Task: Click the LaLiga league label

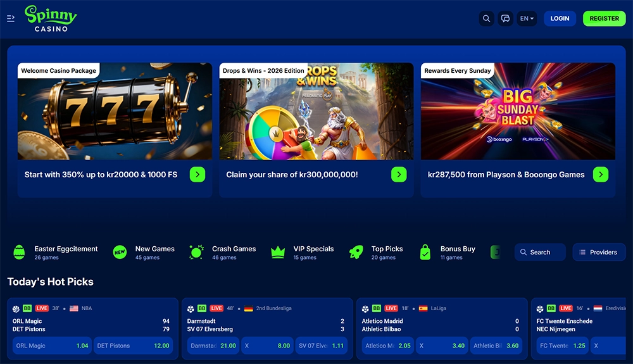Action: 439,308
